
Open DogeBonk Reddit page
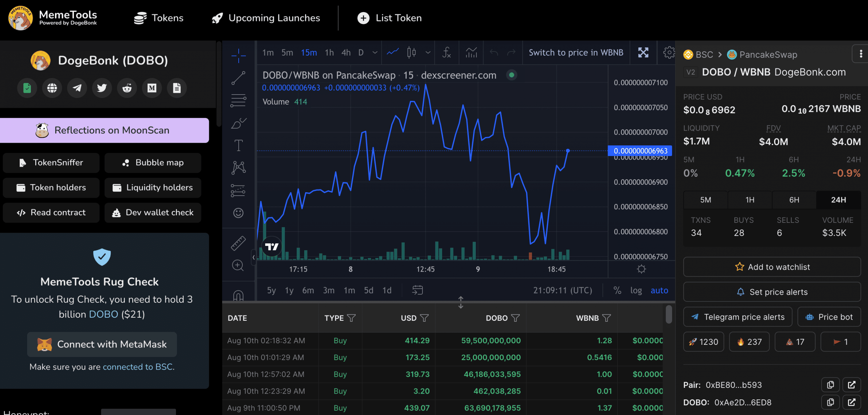click(x=127, y=88)
